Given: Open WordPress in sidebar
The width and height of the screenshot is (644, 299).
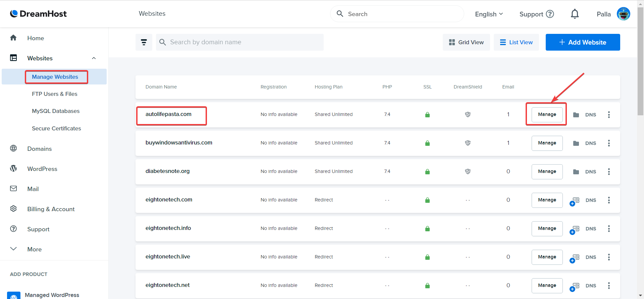Looking at the screenshot, I should click(x=42, y=169).
